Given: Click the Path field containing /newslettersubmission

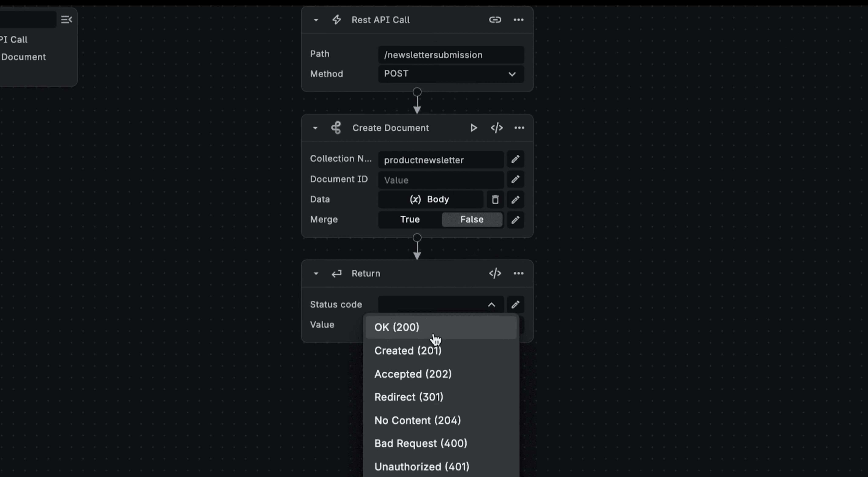Looking at the screenshot, I should click(451, 55).
